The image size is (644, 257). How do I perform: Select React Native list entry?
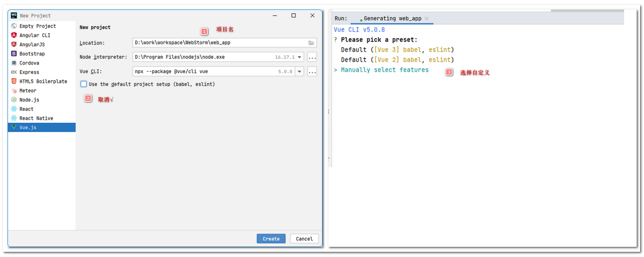(42, 118)
